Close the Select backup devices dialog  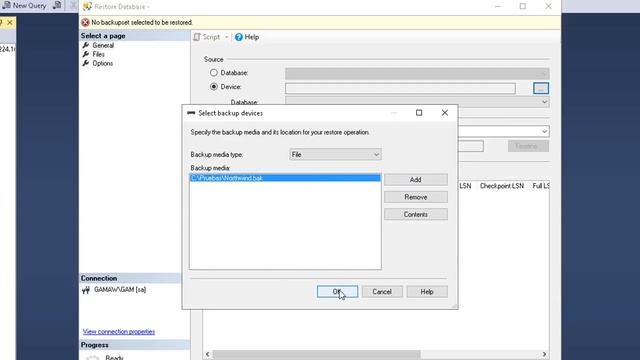(444, 113)
